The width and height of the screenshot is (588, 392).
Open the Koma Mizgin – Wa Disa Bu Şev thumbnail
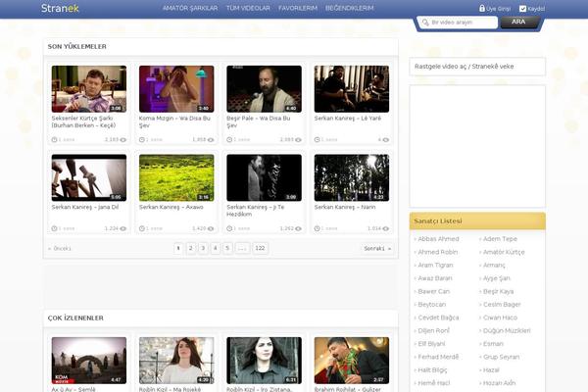click(x=176, y=89)
